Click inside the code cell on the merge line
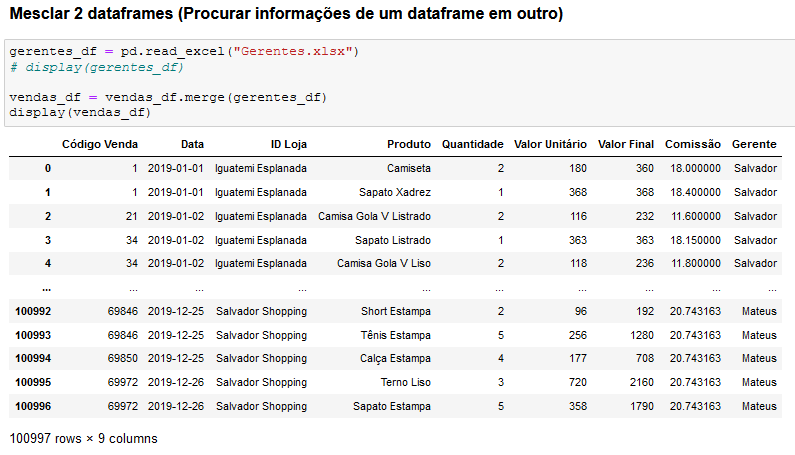 168,97
